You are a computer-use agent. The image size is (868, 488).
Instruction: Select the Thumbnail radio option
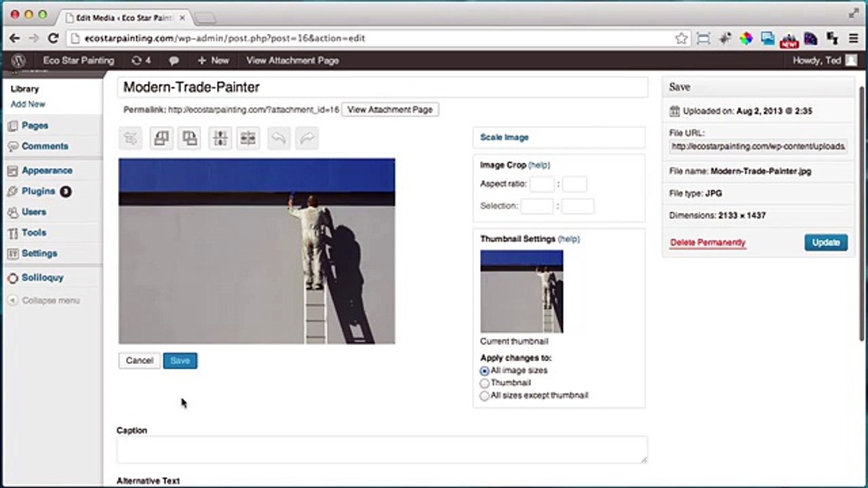[484, 383]
